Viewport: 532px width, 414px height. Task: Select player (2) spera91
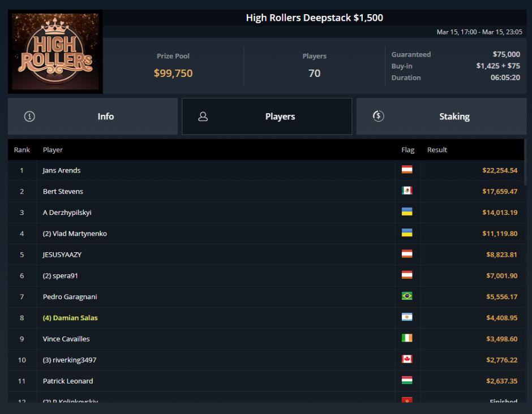tap(60, 275)
